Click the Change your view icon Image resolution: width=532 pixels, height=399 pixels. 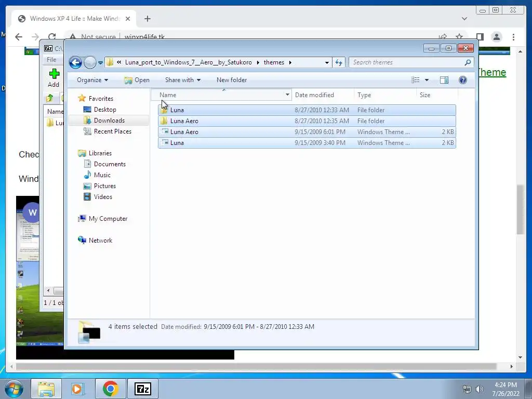[416, 80]
